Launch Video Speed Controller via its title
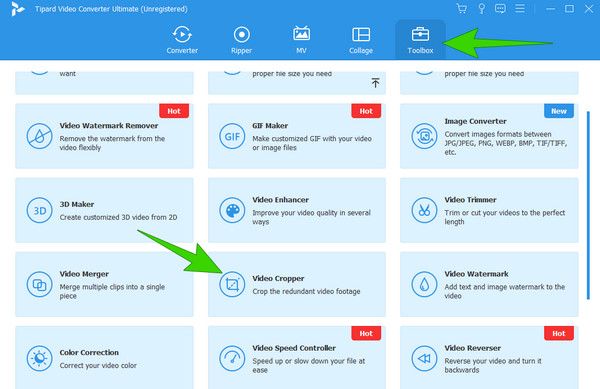Viewport: 600px width, 389px height. (x=294, y=348)
